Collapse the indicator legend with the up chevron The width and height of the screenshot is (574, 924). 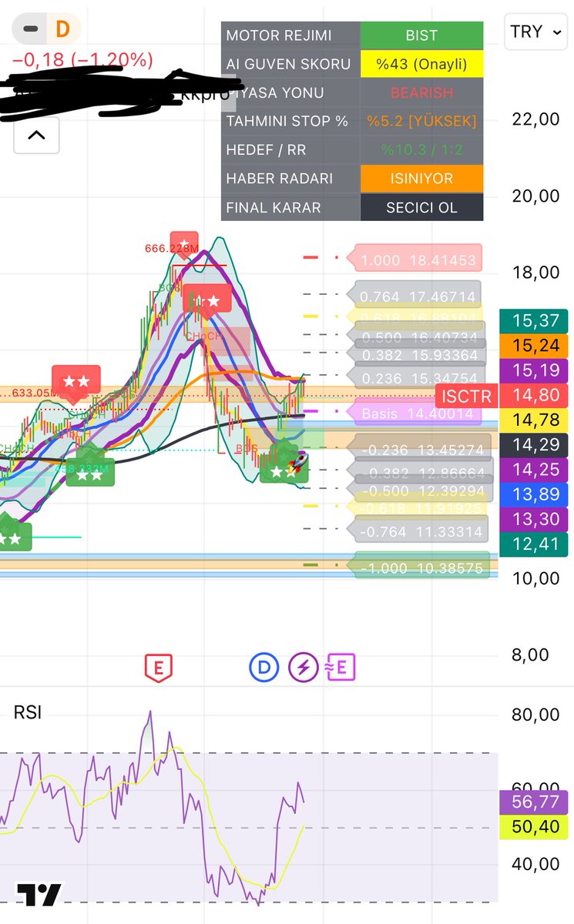click(x=36, y=136)
